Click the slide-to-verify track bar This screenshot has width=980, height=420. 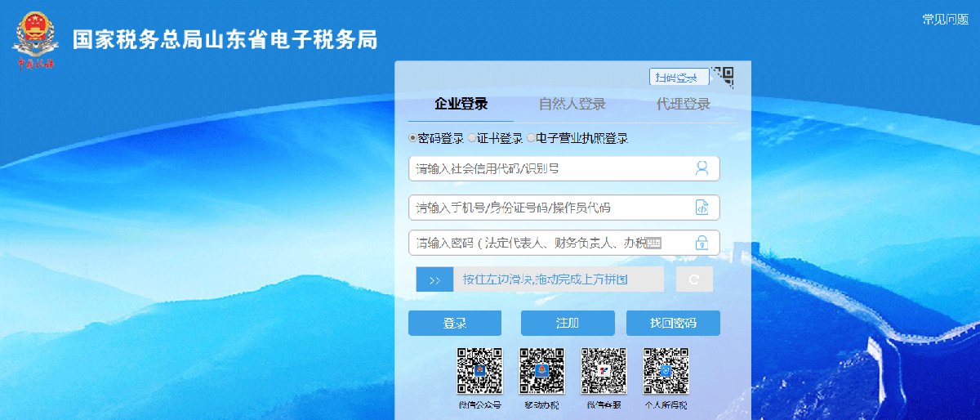tap(540, 279)
